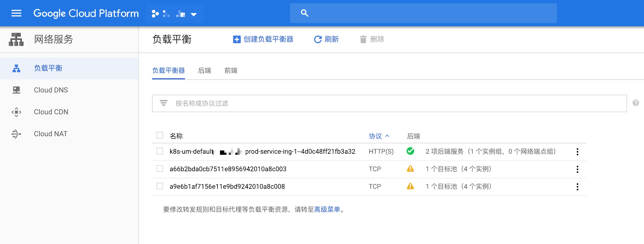
Task: Open a66b2bda0cb7511e8956942010a8c003 load balancer
Action: (228, 169)
